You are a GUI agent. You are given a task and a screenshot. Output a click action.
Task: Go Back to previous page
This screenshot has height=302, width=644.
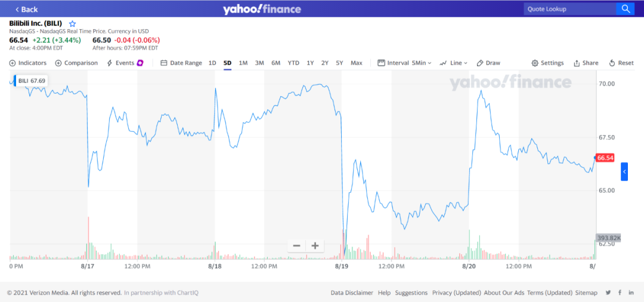point(26,9)
